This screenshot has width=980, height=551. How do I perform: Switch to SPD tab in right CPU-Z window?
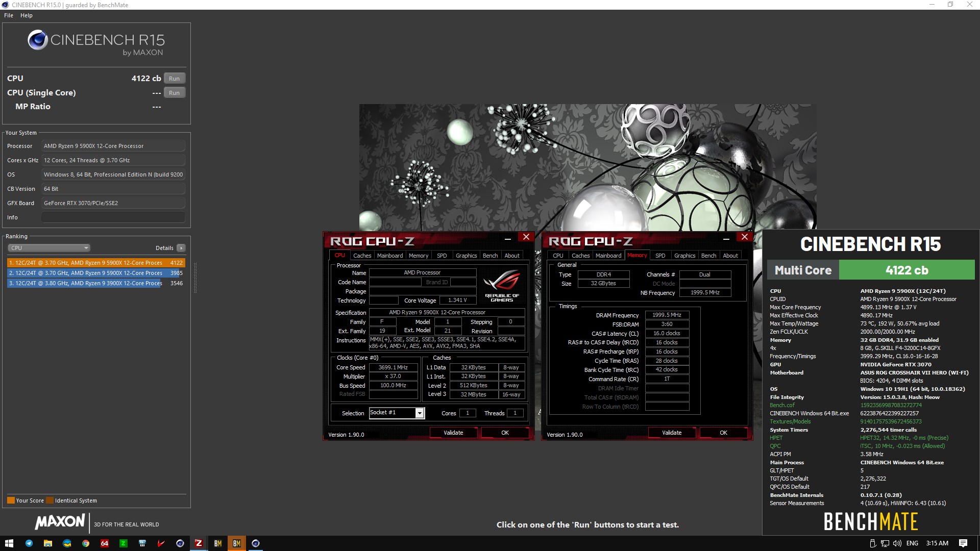[660, 256]
